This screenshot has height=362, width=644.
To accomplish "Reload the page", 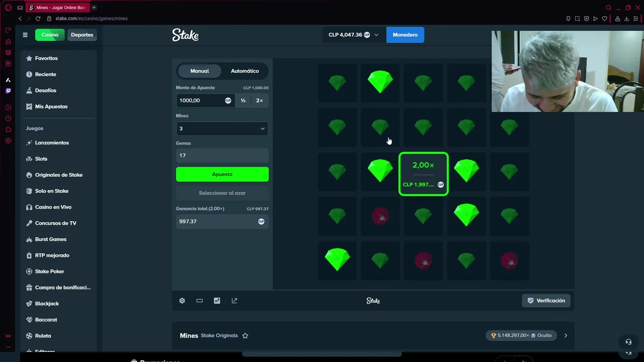I will (38, 19).
